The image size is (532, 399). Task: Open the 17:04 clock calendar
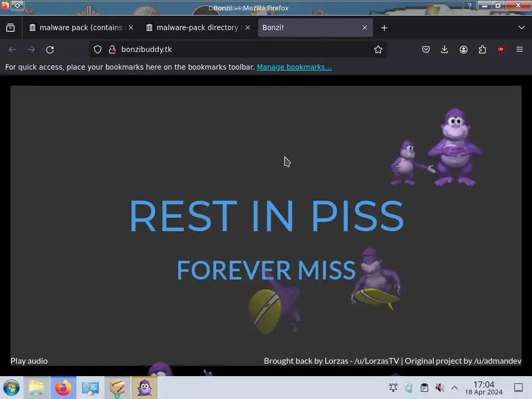484,388
